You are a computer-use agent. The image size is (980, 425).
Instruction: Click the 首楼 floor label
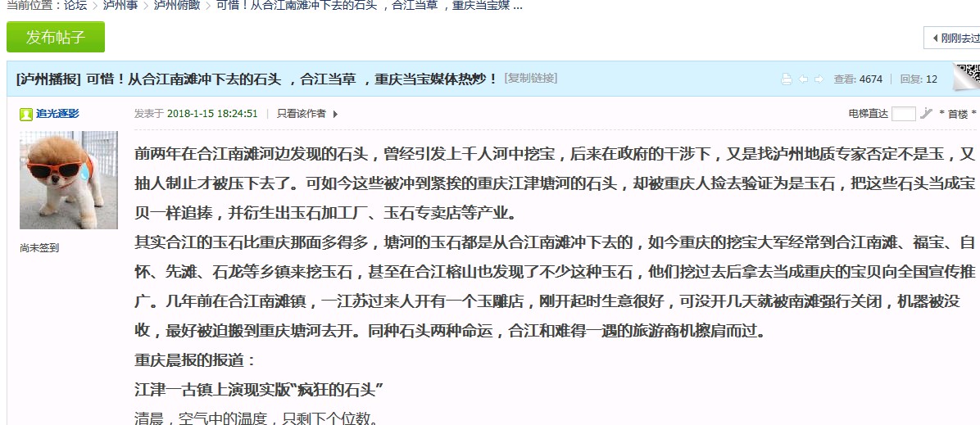tap(957, 114)
